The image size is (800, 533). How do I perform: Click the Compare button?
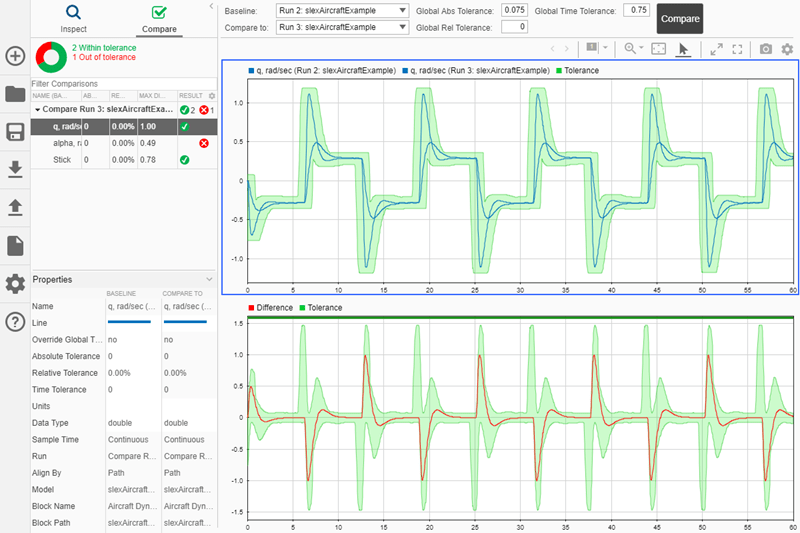(680, 19)
